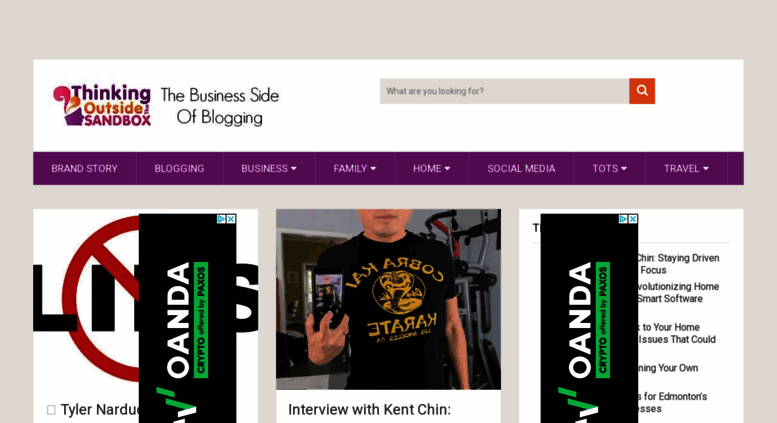This screenshot has height=423, width=777.
Task: Click the Thinking Outside the Sandbox logo
Action: point(102,105)
